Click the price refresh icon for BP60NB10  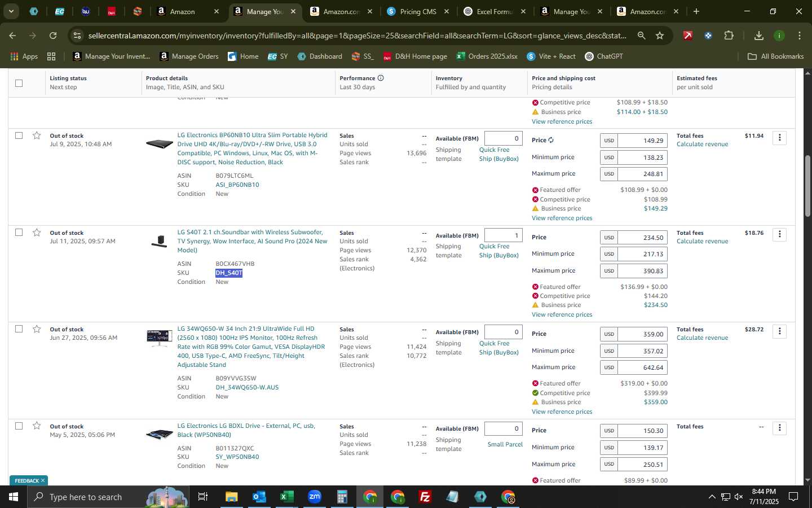coord(551,140)
